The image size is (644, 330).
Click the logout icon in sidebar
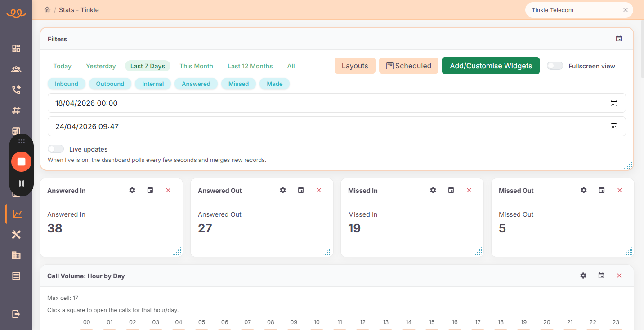click(x=16, y=314)
